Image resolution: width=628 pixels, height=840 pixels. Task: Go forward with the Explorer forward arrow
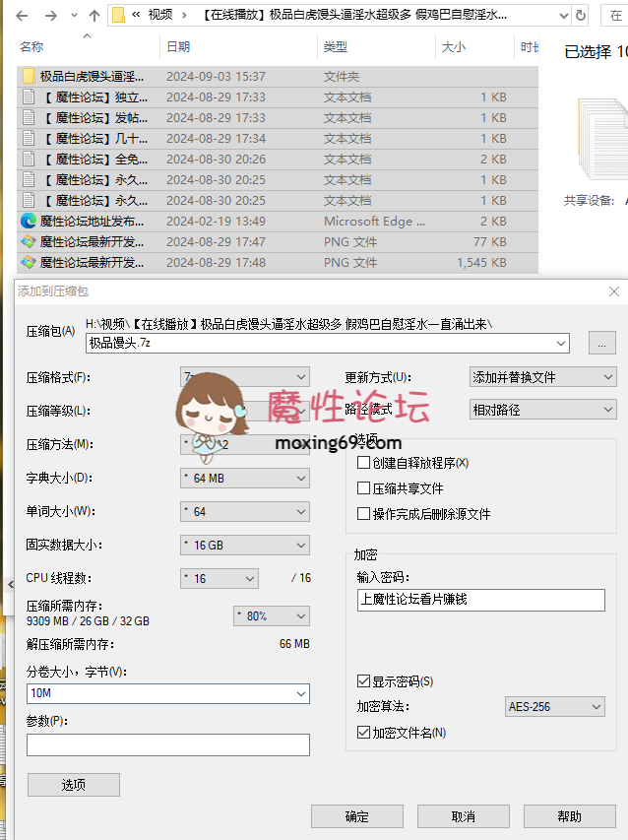(51, 16)
